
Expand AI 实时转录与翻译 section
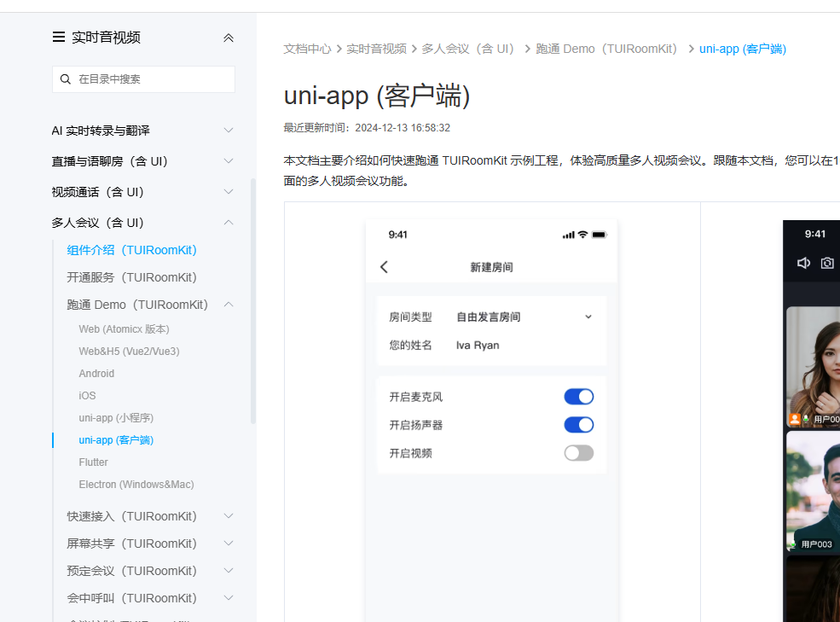pyautogui.click(x=228, y=131)
